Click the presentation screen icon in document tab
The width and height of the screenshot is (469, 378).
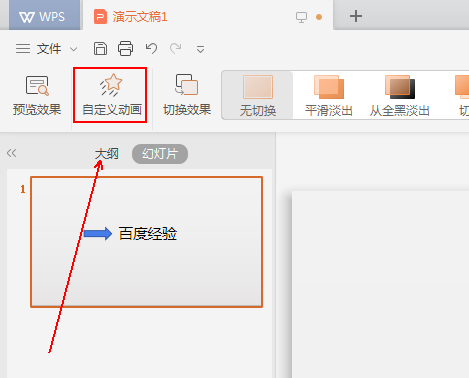tap(301, 17)
